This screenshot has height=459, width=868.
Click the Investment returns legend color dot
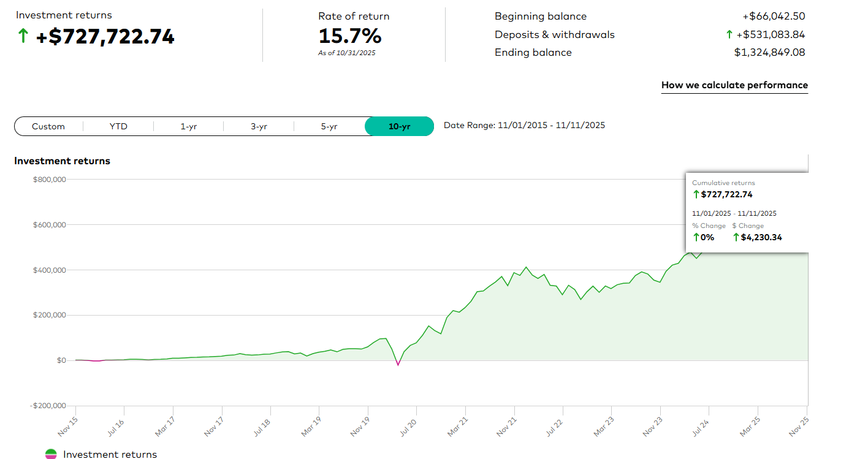(x=51, y=454)
